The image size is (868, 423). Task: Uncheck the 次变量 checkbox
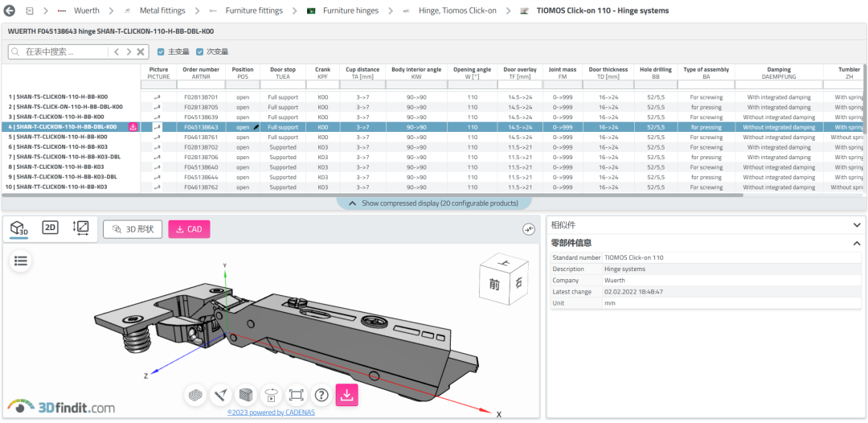[x=200, y=51]
